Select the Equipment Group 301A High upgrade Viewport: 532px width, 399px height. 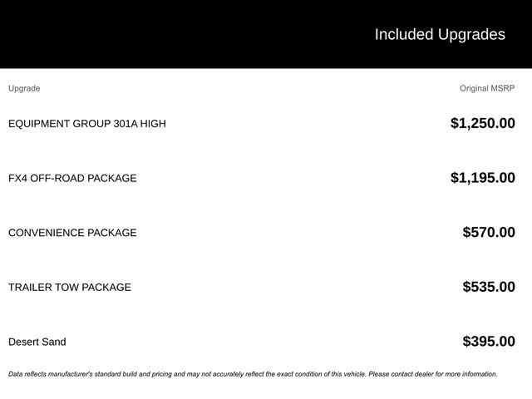[86, 124]
